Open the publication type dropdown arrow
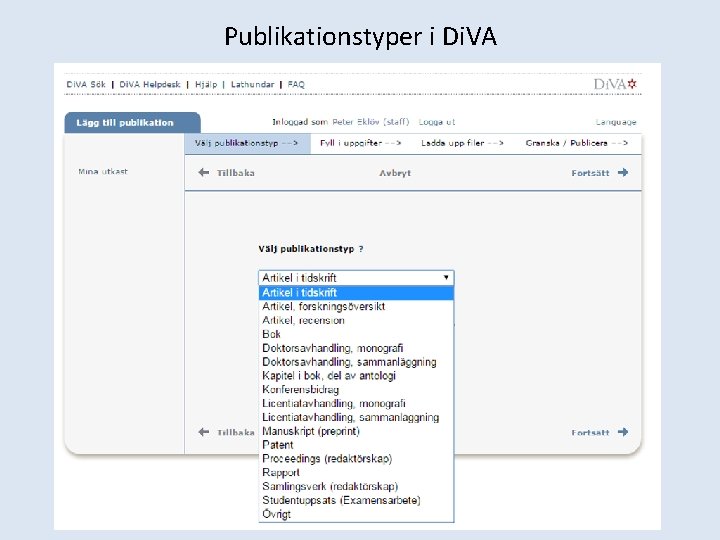This screenshot has width=720, height=540. pyautogui.click(x=446, y=277)
